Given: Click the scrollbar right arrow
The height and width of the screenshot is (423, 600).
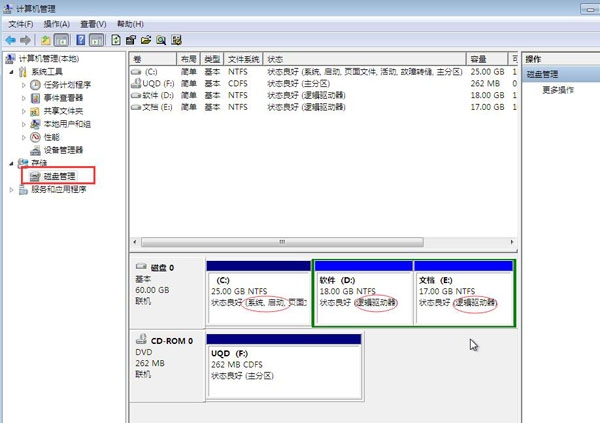Looking at the screenshot, I should 512,242.
